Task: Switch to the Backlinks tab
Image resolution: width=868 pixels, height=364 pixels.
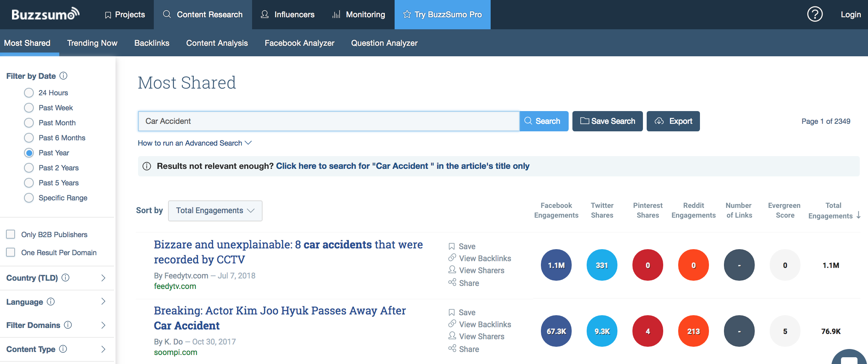Action: coord(152,43)
